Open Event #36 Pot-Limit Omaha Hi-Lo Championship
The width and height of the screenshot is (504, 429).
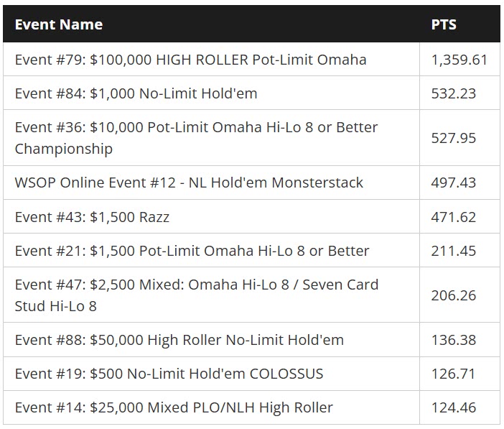[x=196, y=138]
